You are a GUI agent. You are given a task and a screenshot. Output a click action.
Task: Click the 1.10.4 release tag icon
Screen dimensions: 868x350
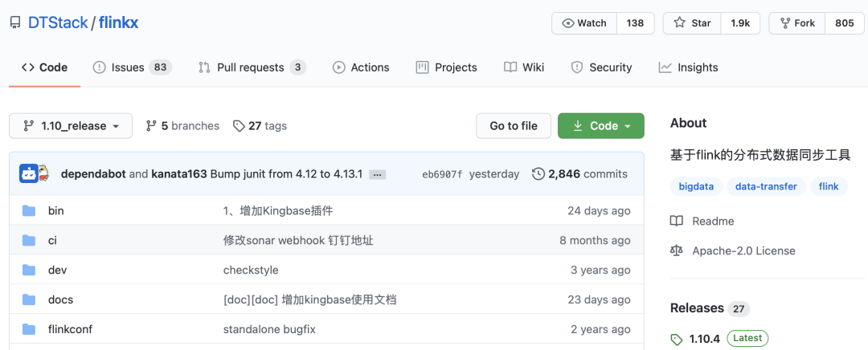click(677, 339)
